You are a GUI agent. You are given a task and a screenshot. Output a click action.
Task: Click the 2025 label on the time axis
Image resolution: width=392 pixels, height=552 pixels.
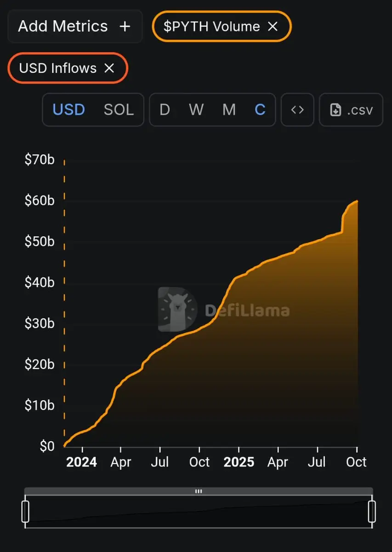[239, 462]
